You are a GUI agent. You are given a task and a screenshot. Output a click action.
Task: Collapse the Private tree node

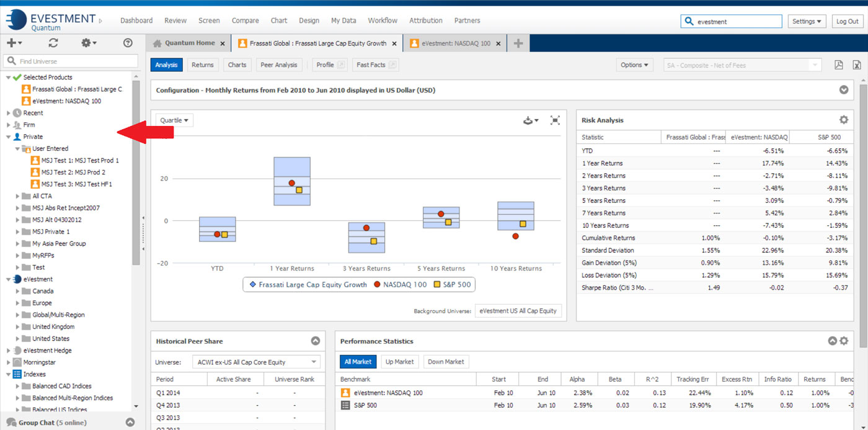point(9,137)
